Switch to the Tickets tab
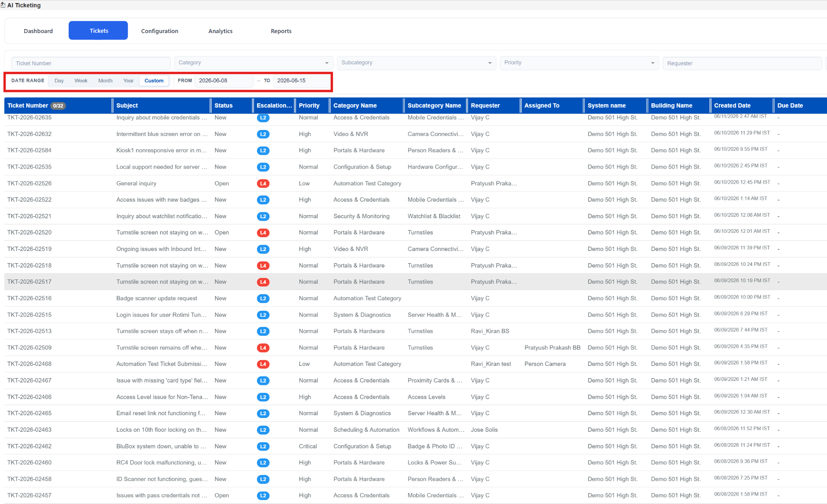The width and height of the screenshot is (827, 504). [99, 31]
